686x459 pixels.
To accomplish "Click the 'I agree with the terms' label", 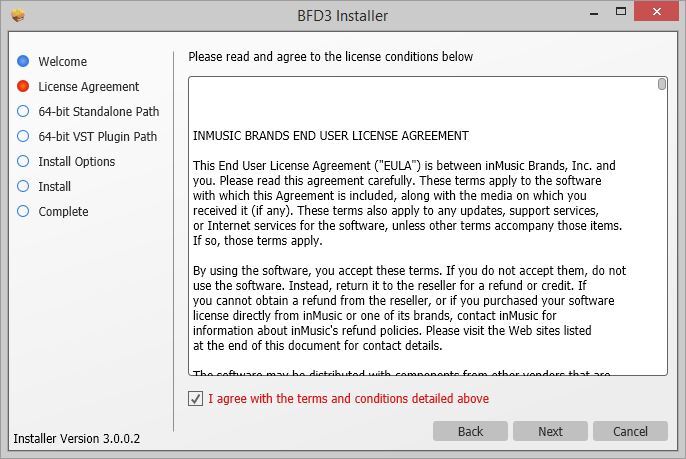I will pyautogui.click(x=348, y=399).
